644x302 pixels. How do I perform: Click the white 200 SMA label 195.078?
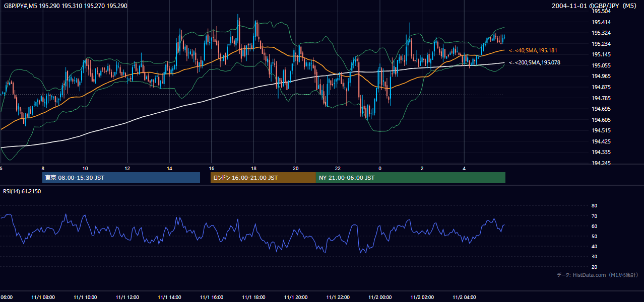(535, 63)
